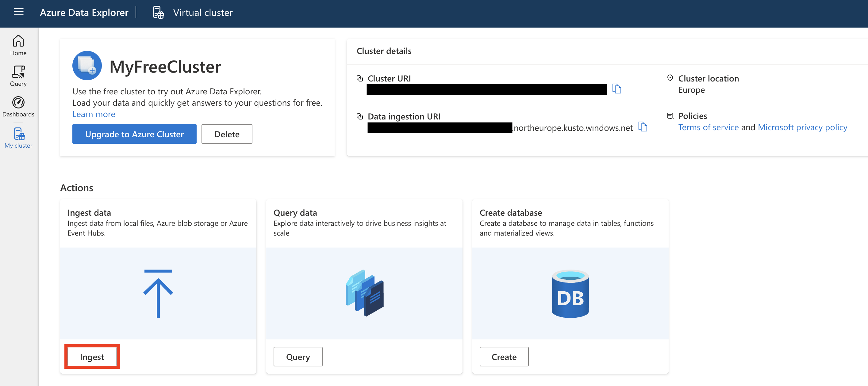Open the Learn more link
Image resolution: width=868 pixels, height=386 pixels.
tap(94, 114)
